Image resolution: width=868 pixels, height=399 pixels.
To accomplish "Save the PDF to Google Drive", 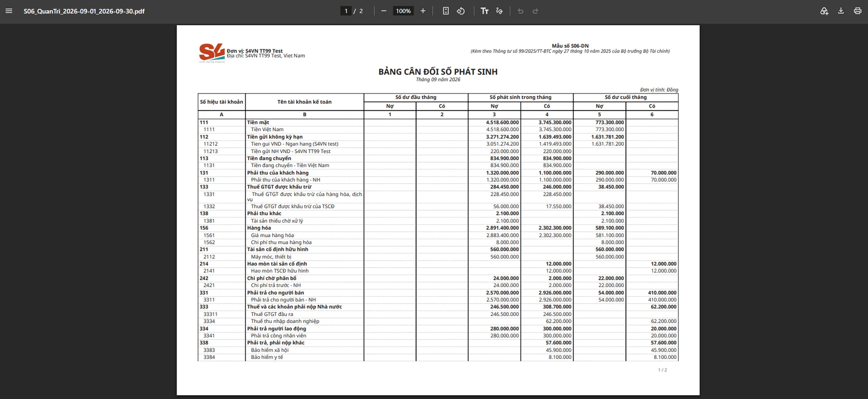I will click(824, 11).
